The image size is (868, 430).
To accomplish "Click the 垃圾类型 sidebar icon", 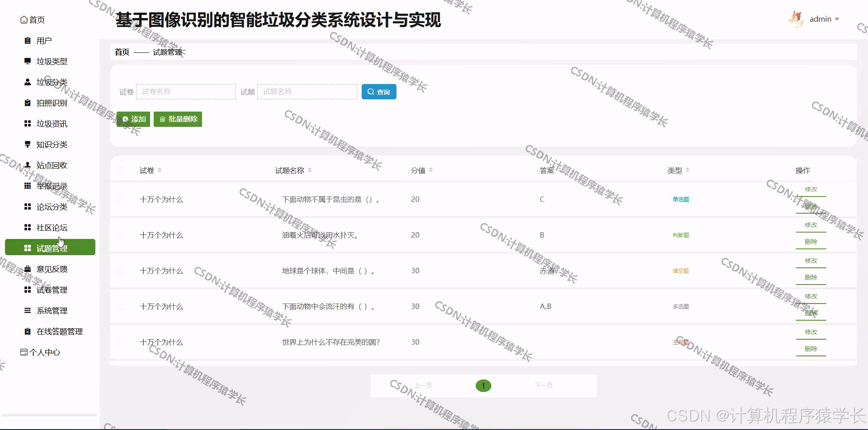I will click(28, 61).
